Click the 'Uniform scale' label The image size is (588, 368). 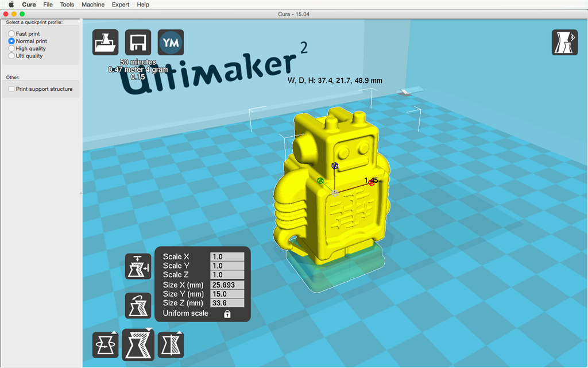click(x=185, y=313)
